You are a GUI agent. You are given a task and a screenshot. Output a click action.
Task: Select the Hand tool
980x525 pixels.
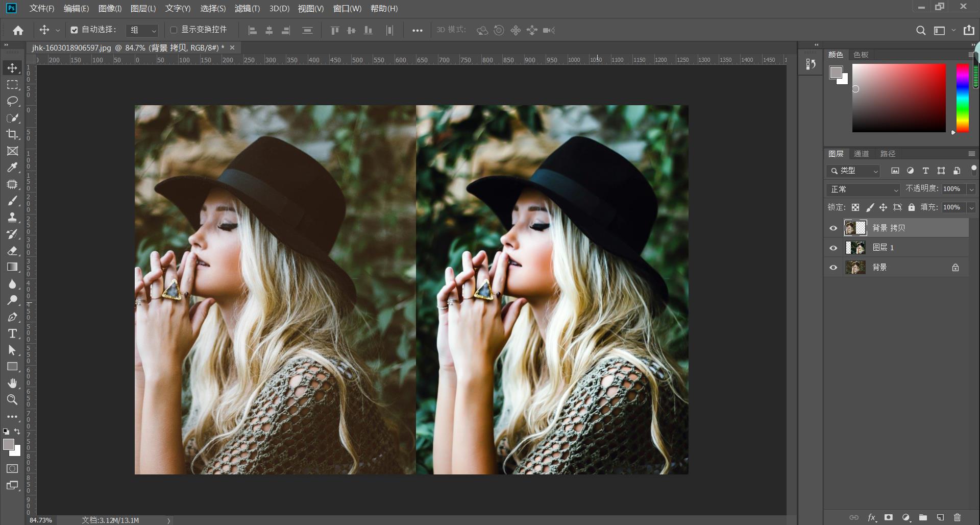tap(12, 383)
